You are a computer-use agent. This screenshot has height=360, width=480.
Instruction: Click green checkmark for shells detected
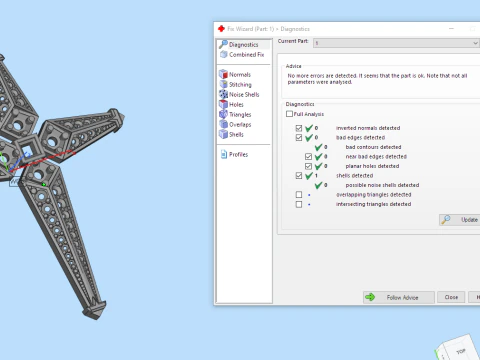[x=309, y=175]
